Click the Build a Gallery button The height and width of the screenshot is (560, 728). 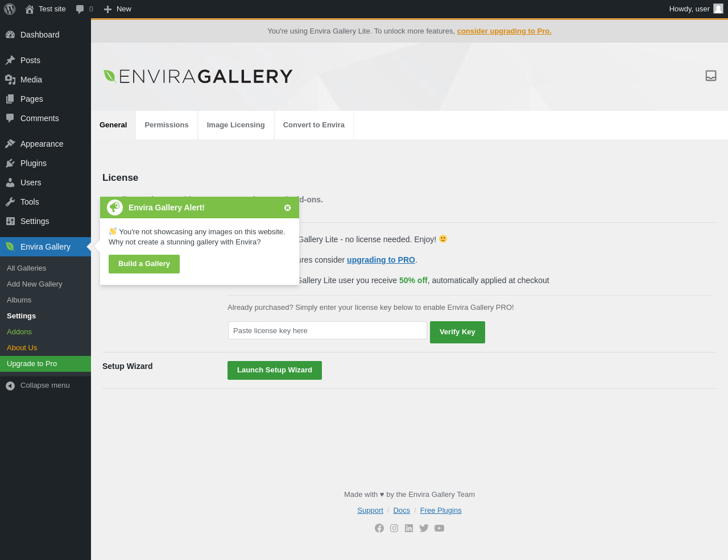coord(144,264)
